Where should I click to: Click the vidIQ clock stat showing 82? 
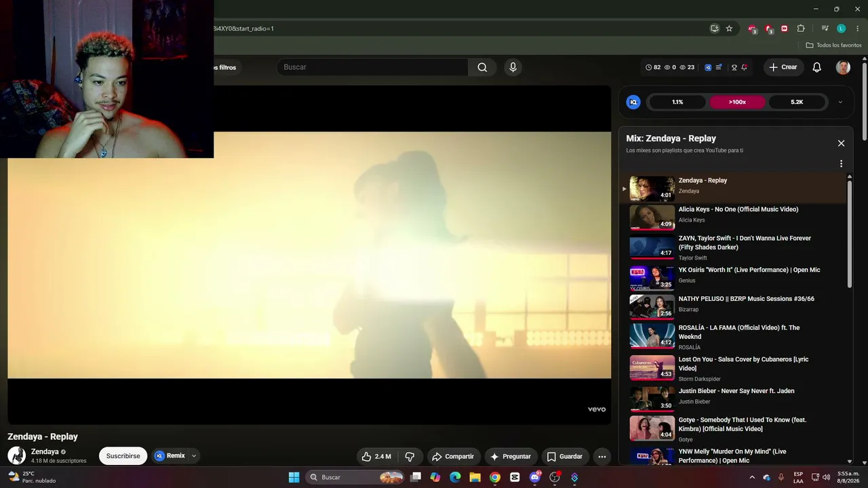[x=652, y=67]
